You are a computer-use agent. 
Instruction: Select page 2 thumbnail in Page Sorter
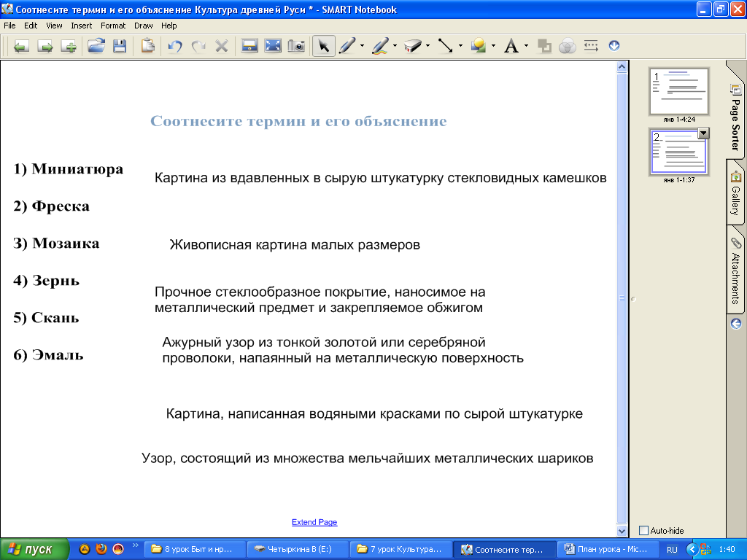[x=679, y=152]
